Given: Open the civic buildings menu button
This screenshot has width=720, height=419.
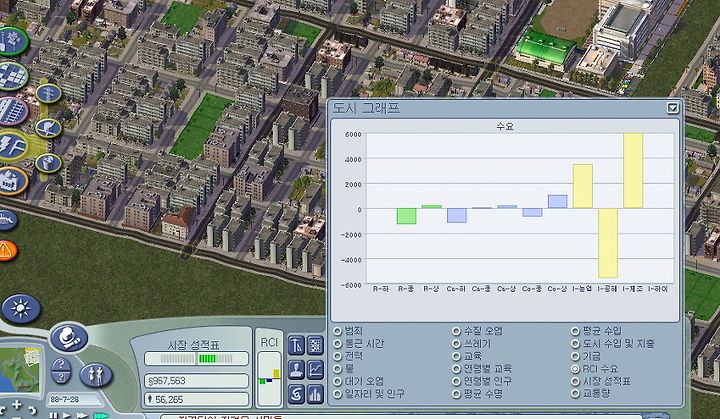Looking at the screenshot, I should click(x=13, y=181).
